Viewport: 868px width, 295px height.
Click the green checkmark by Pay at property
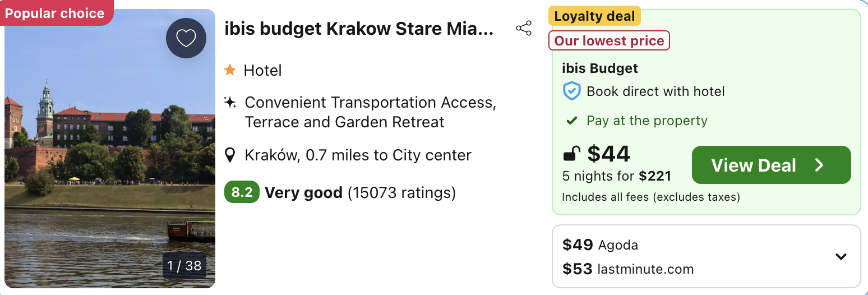click(571, 121)
